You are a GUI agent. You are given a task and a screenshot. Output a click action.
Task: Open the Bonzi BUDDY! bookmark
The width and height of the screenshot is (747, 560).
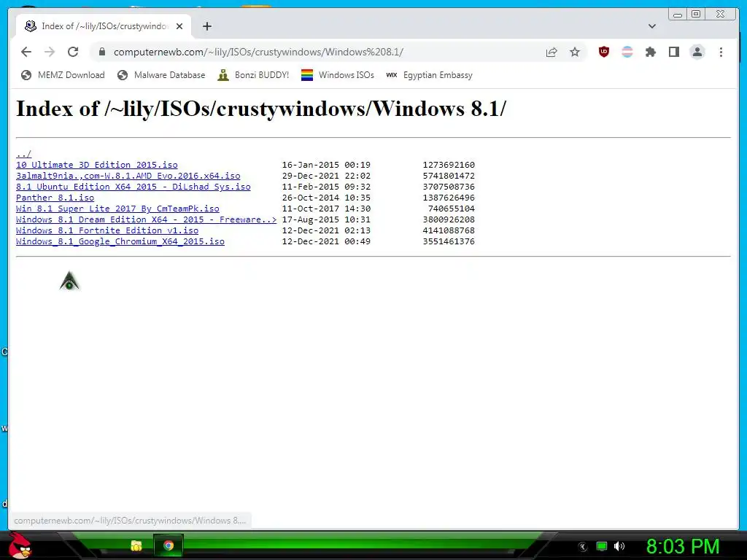pyautogui.click(x=253, y=75)
